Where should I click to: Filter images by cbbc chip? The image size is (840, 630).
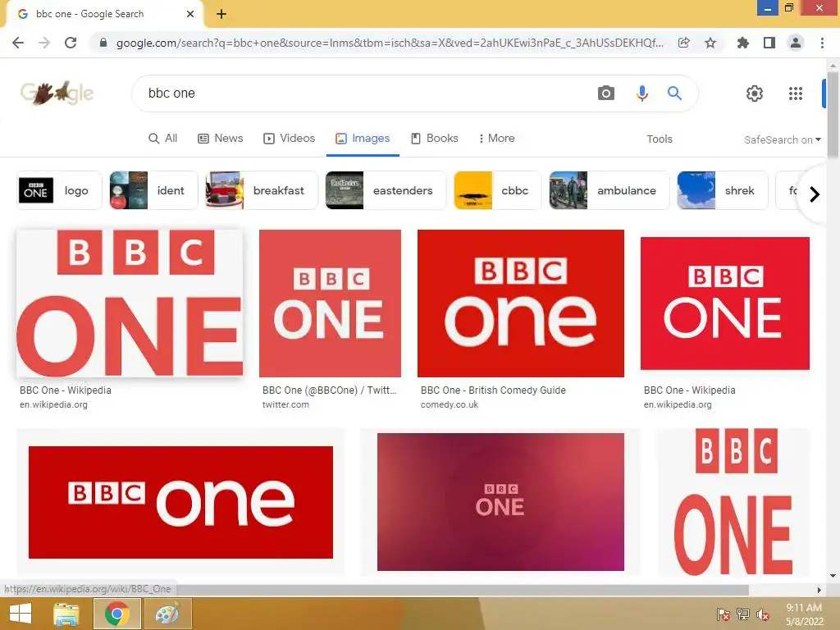pyautogui.click(x=498, y=190)
